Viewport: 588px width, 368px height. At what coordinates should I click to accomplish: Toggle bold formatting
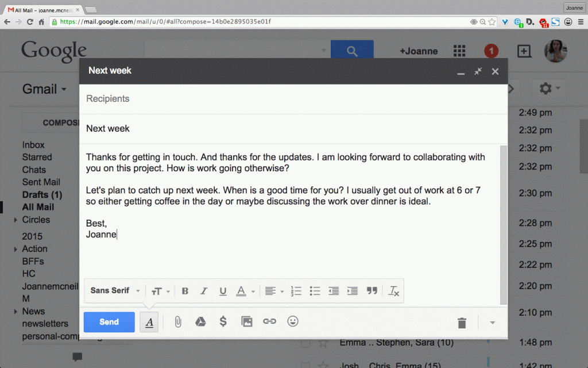185,291
